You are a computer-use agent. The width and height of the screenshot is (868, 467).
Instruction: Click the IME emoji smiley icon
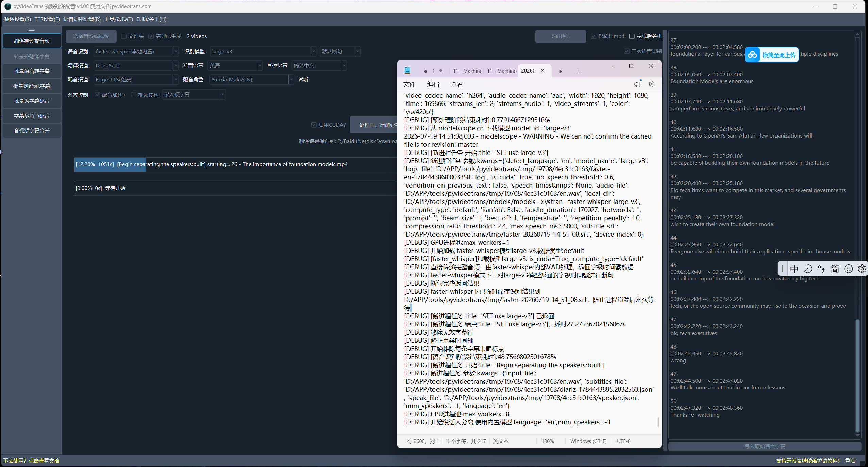(849, 269)
